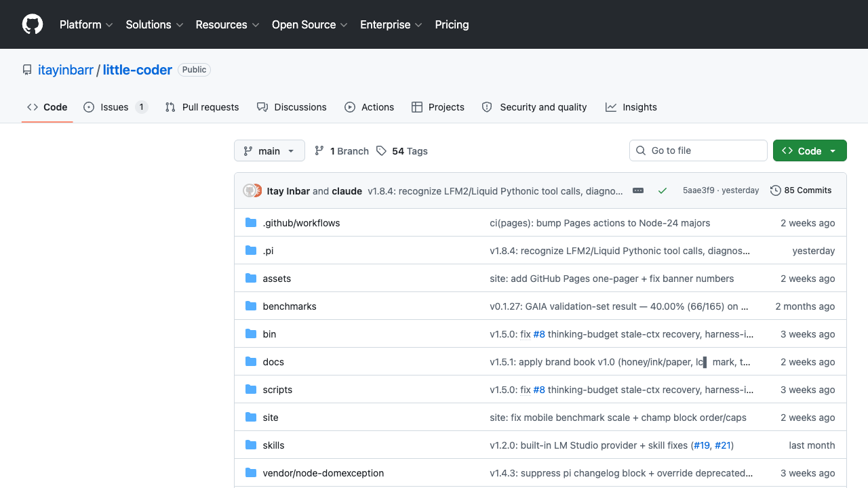The image size is (868, 488).
Task: Click the green check commit status icon
Action: [x=663, y=191]
